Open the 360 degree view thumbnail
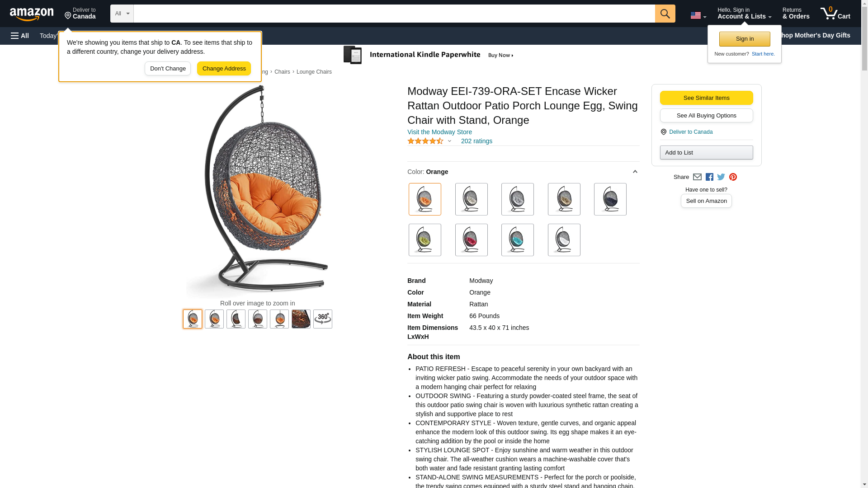Screen dimensions: 868x488 pyautogui.click(x=323, y=319)
